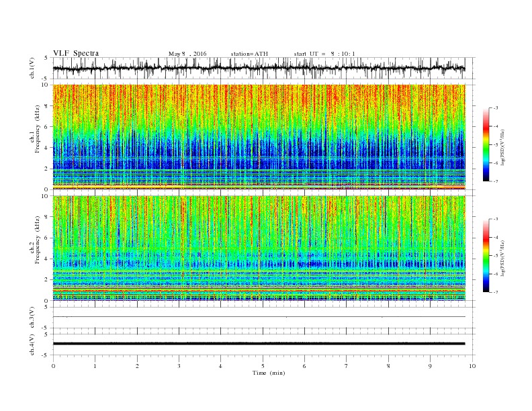Click the "ch.4(V)" axis label
The width and height of the screenshot is (532, 411).
point(32,345)
